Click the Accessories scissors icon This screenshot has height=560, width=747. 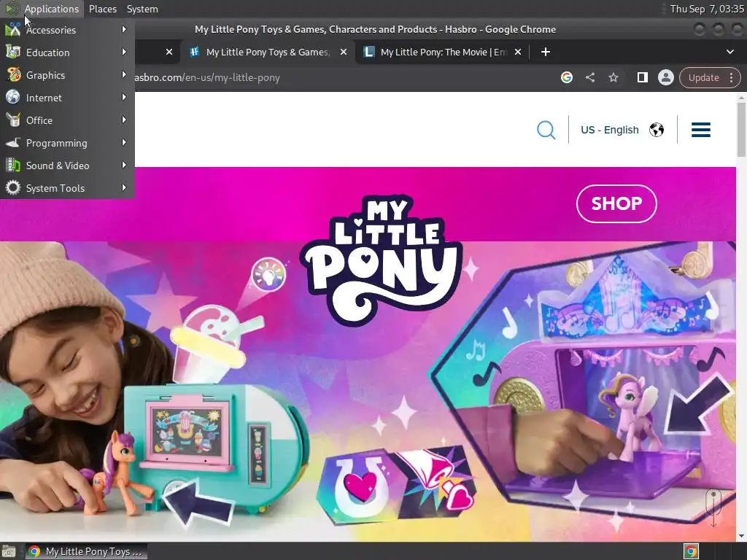13,29
